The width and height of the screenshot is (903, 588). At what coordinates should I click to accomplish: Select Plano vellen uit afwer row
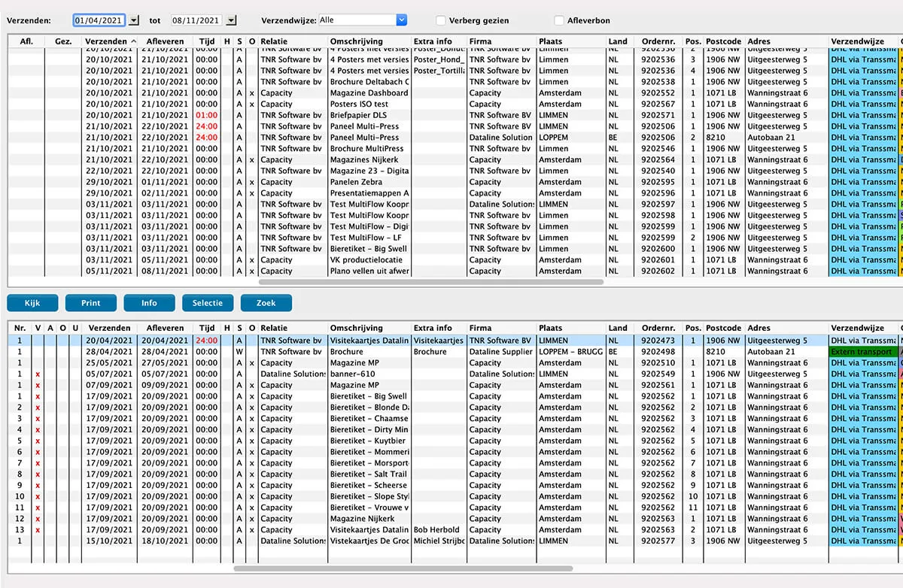[x=455, y=271]
